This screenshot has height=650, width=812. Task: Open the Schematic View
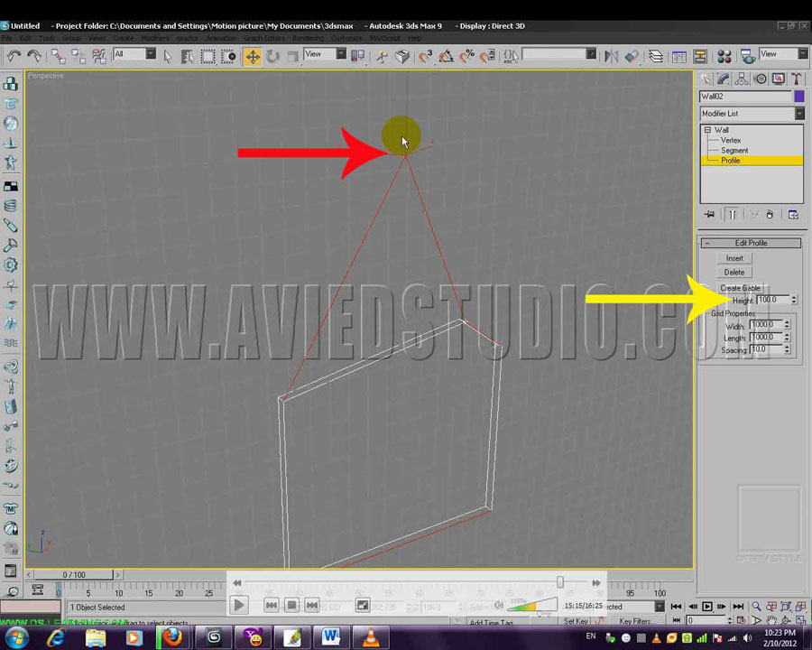(x=700, y=56)
